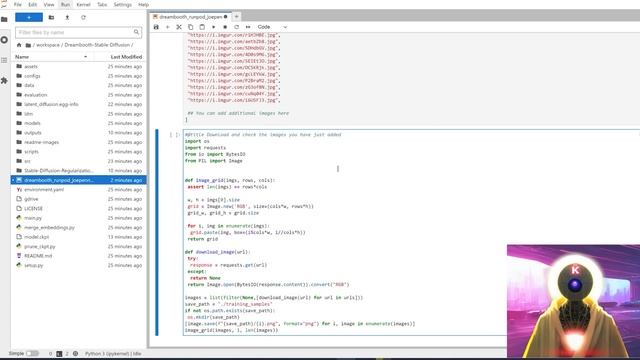
Task: Run the selected cell with play icon
Action: [x=213, y=27]
